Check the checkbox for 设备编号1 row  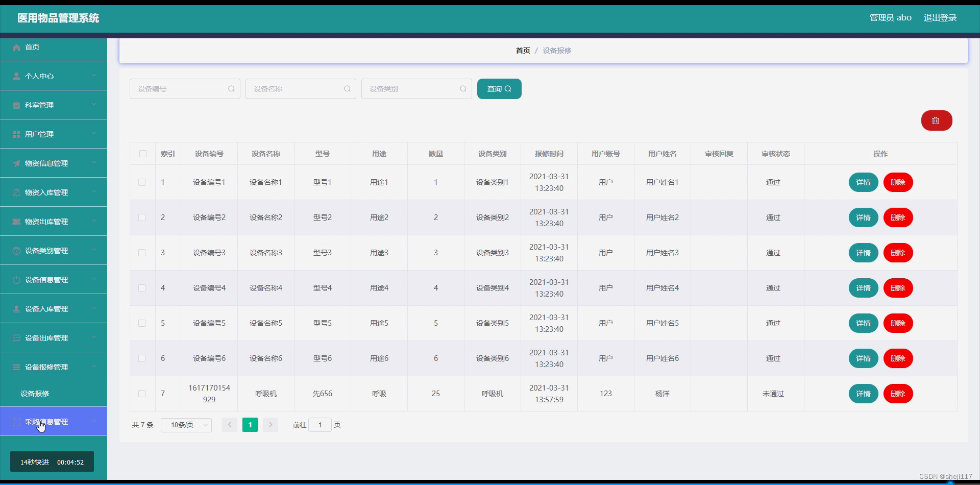point(142,182)
